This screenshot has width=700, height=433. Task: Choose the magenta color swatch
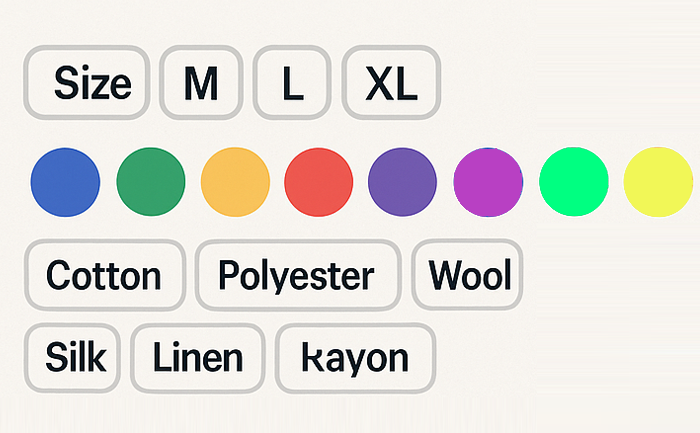point(488,182)
